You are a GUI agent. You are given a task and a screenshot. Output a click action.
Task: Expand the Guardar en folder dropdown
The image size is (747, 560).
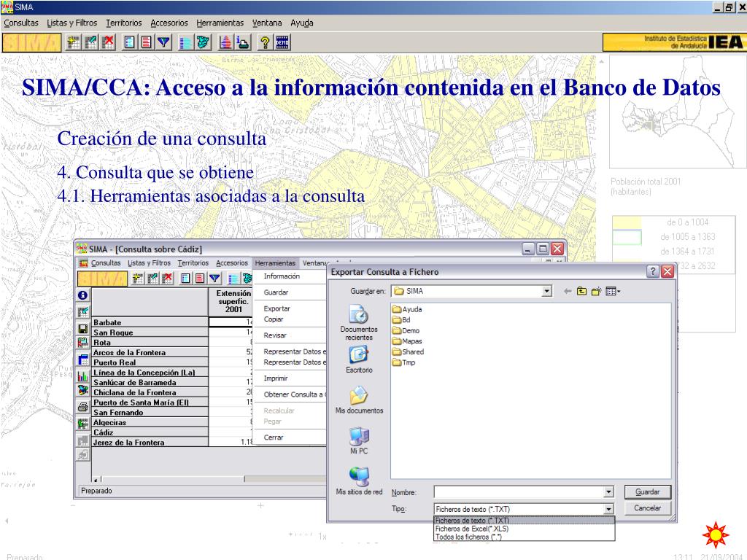[547, 291]
